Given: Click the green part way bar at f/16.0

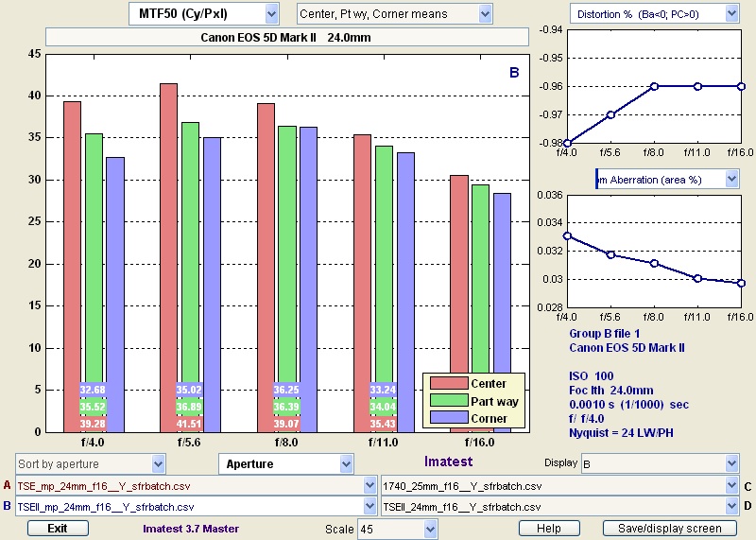Looking at the screenshot, I should pos(480,277).
